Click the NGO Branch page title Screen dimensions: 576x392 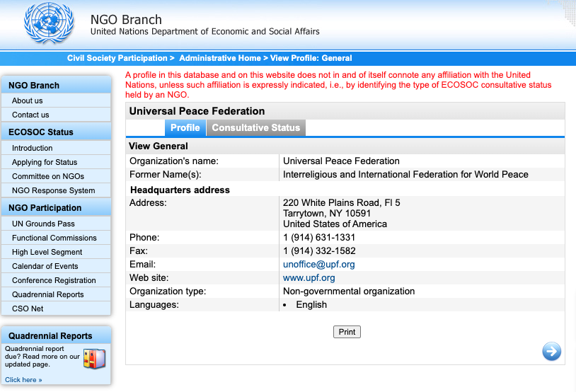point(126,20)
